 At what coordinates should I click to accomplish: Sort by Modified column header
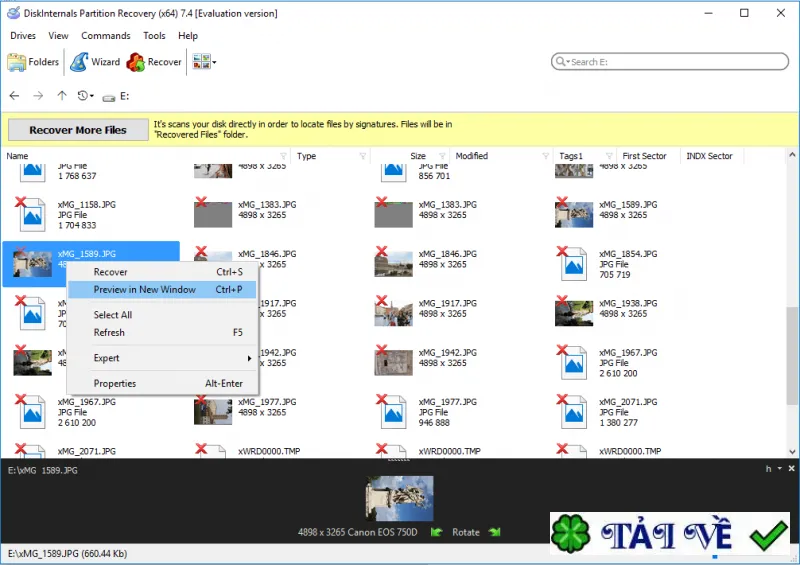(x=471, y=156)
